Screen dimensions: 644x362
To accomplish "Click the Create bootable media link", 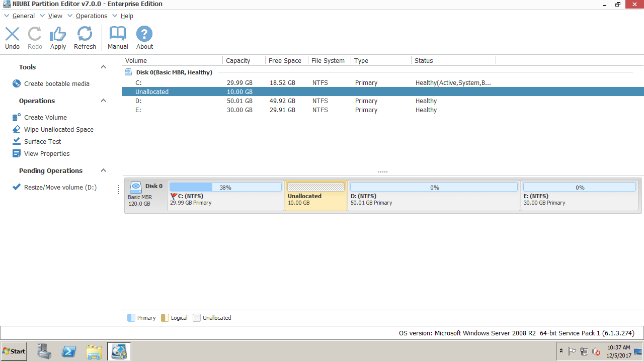I will tap(57, 84).
